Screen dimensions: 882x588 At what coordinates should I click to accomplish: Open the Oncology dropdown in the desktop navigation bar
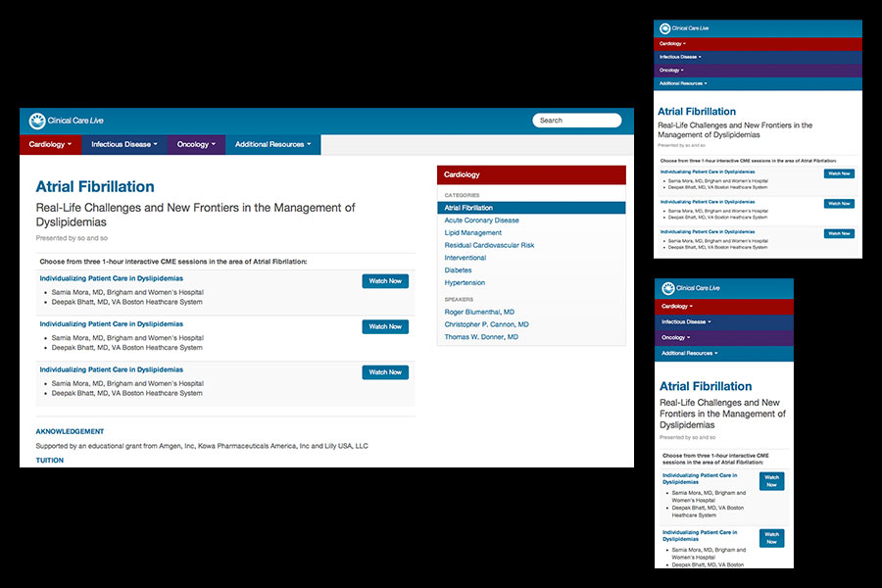click(196, 145)
